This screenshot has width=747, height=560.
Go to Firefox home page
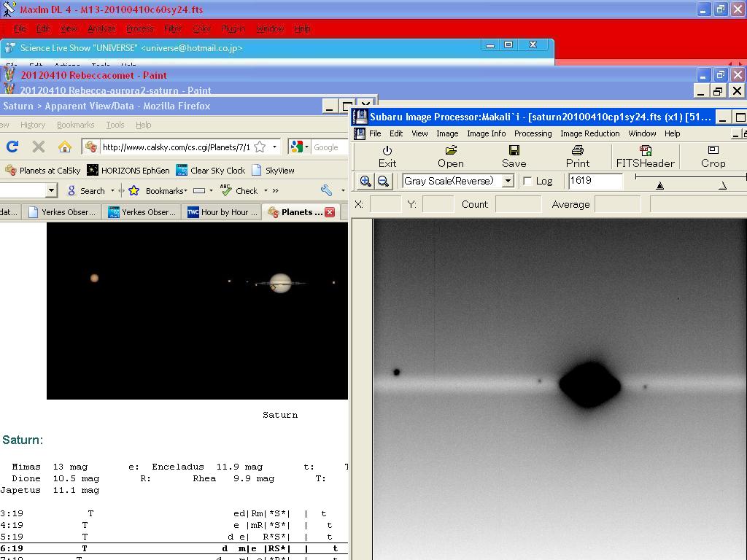click(65, 147)
